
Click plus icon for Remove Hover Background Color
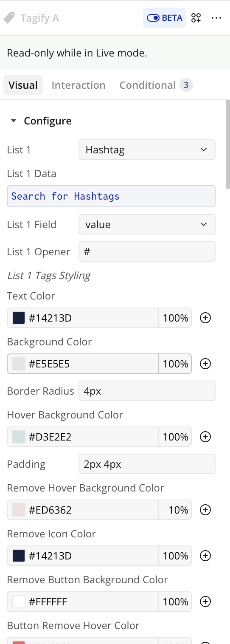tap(205, 510)
